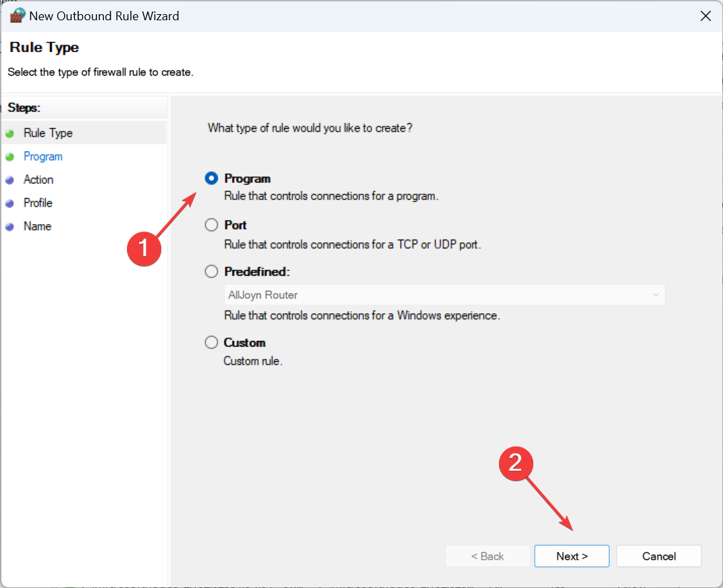
Task: Cancel the New Outbound Rule Wizard
Action: click(x=658, y=556)
